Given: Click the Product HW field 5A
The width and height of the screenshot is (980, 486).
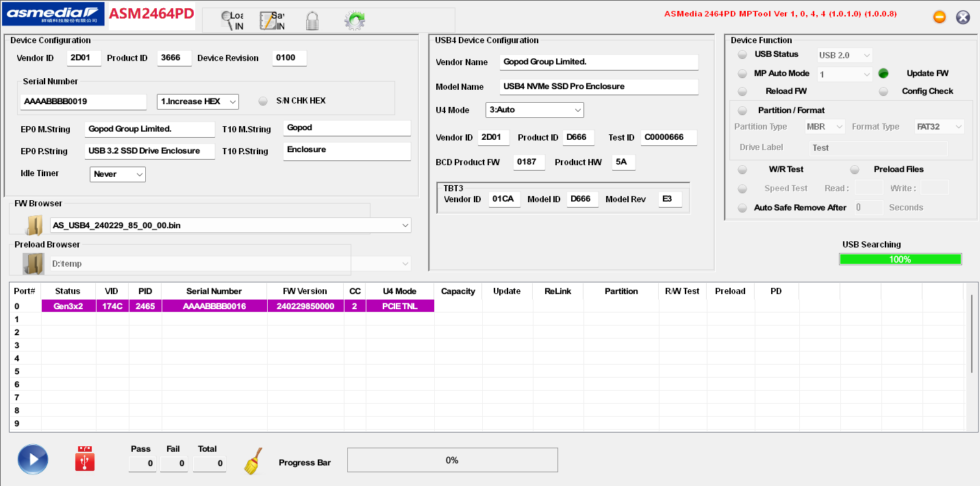Looking at the screenshot, I should point(624,162).
